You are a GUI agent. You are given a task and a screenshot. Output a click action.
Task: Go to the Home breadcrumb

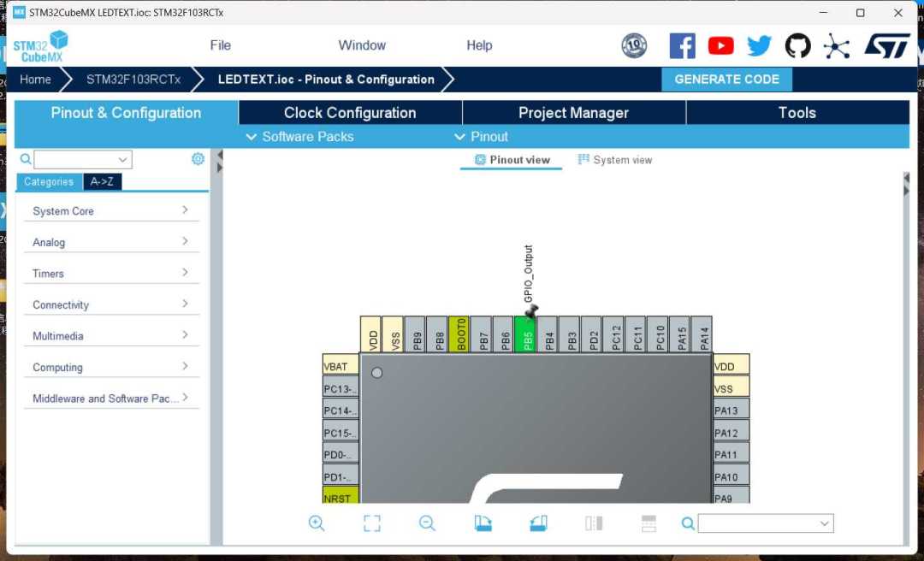click(35, 80)
